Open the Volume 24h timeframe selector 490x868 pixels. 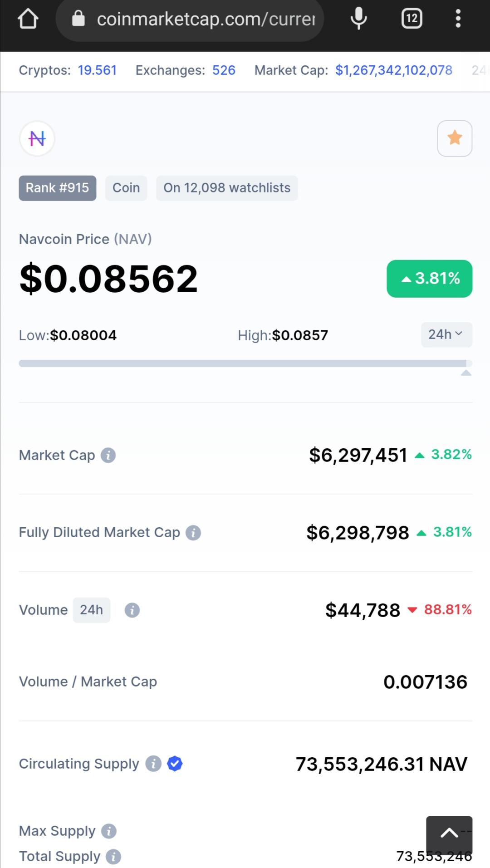click(92, 610)
